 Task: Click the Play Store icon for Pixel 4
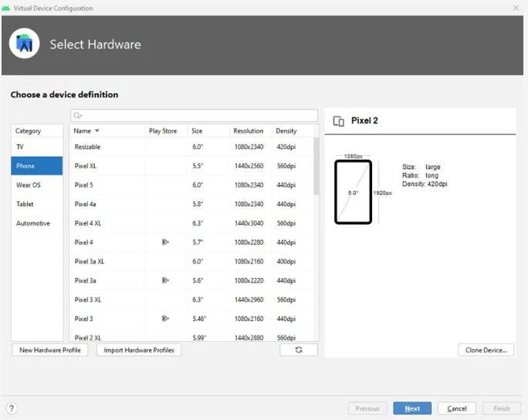click(165, 242)
